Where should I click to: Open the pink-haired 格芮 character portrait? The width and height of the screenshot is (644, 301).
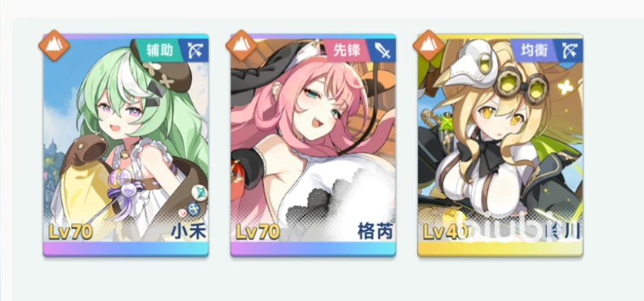[x=313, y=140]
